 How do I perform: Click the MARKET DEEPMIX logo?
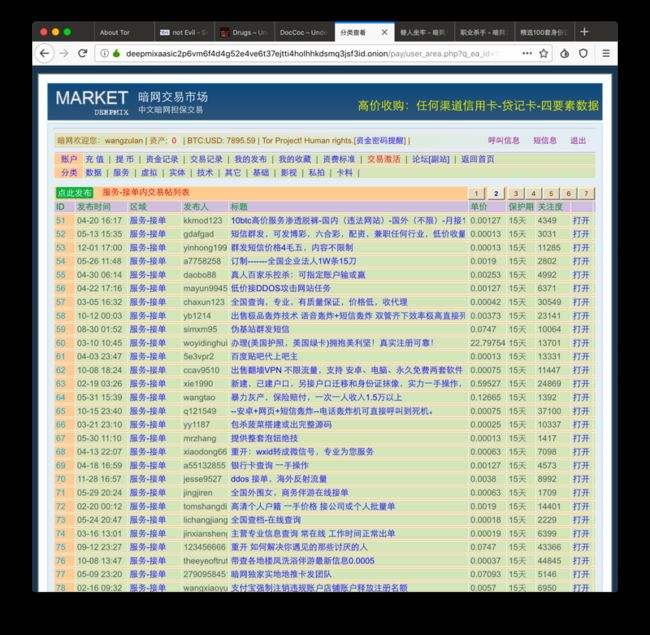[x=92, y=102]
